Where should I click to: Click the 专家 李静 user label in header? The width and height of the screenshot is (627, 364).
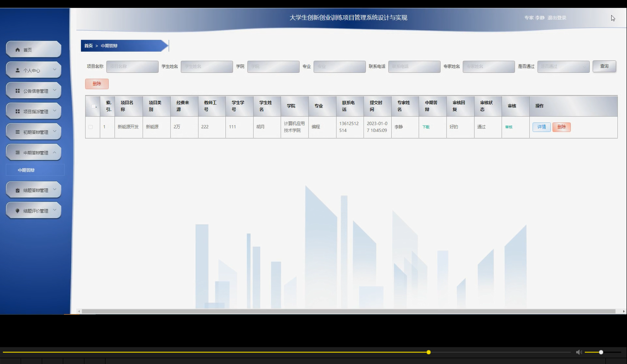[534, 18]
